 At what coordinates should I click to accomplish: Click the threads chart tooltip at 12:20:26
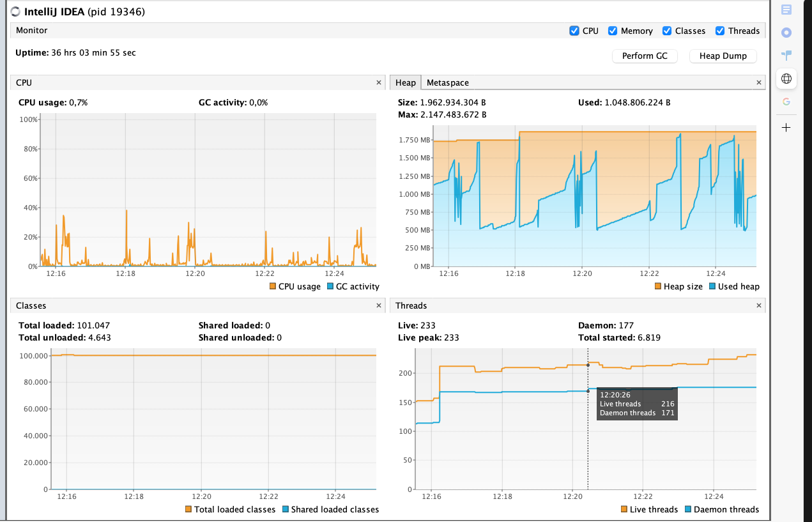(x=636, y=404)
